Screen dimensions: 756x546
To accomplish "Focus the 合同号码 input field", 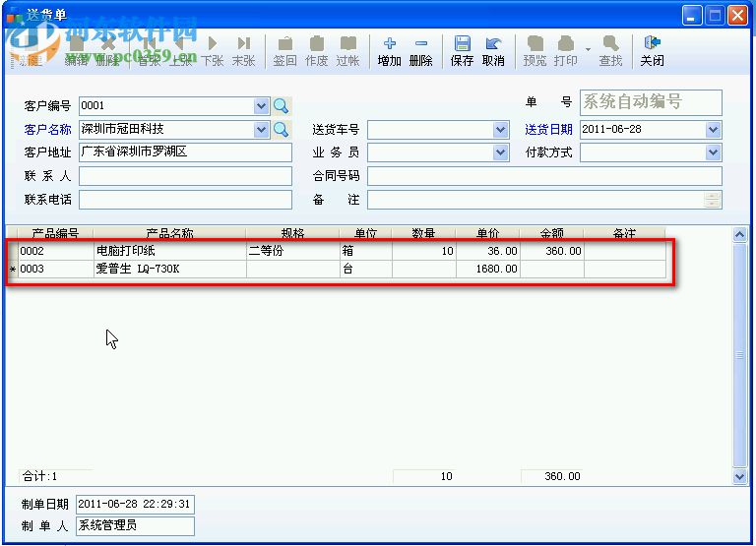I will (x=544, y=176).
